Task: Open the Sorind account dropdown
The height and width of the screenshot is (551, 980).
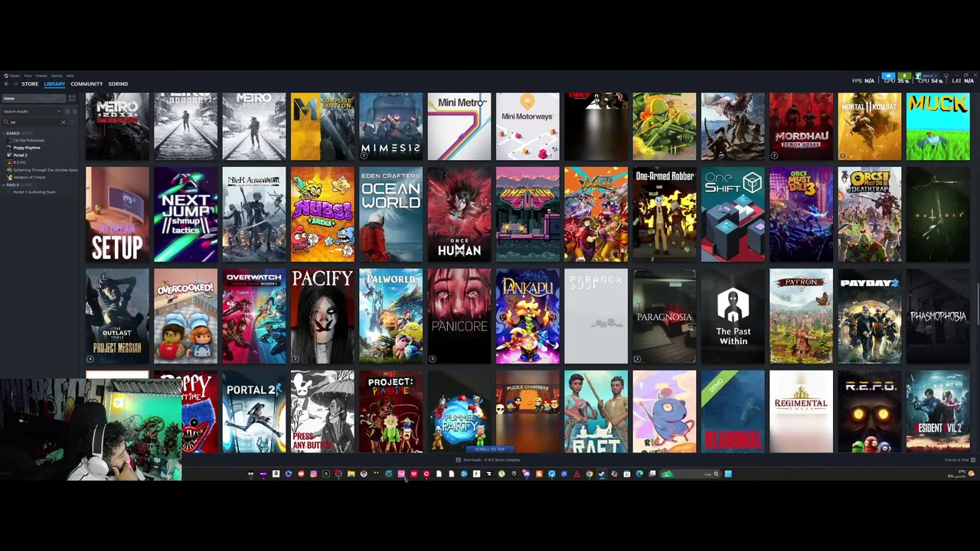Action: (927, 76)
